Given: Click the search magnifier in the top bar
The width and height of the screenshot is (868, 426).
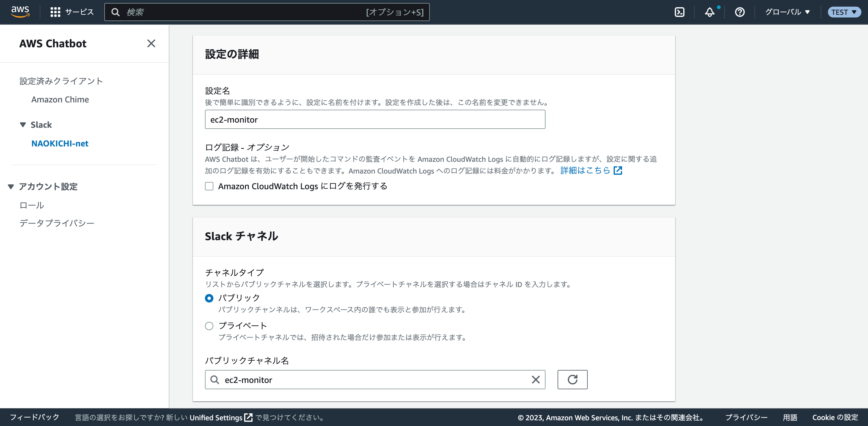Looking at the screenshot, I should tap(116, 12).
